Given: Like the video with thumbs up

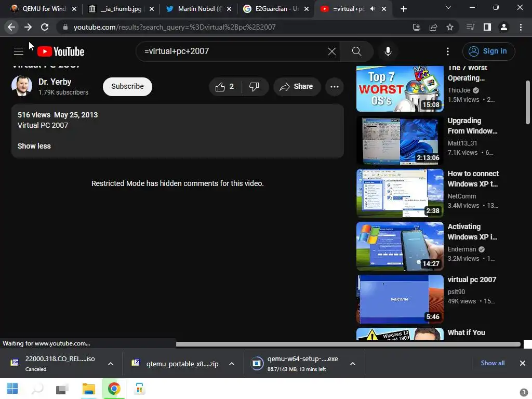Looking at the screenshot, I should coord(224,87).
